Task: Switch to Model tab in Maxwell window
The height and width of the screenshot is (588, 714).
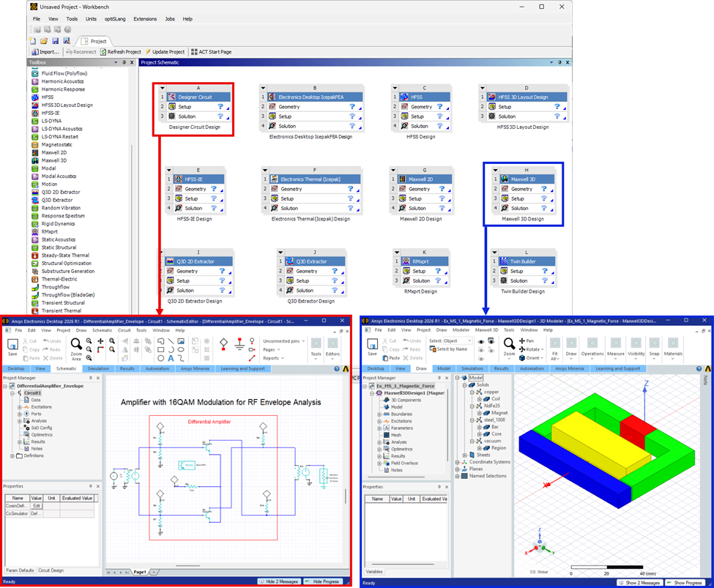Action: (444, 368)
